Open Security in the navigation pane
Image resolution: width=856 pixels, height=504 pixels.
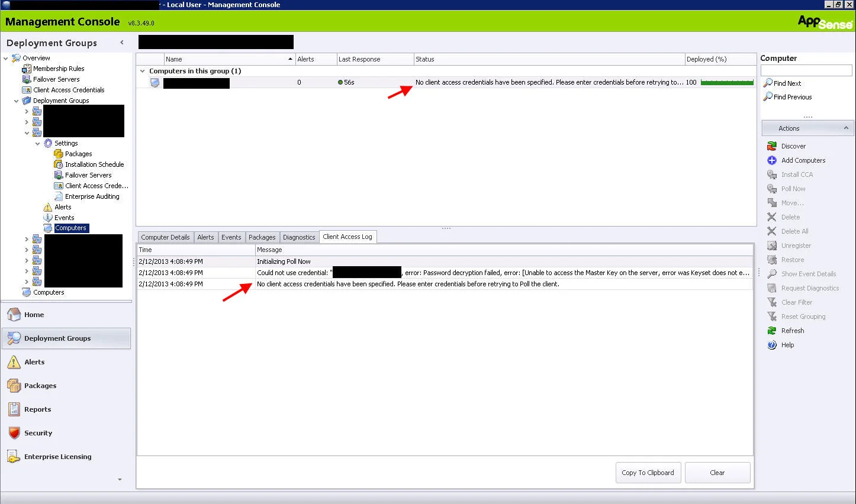point(66,433)
